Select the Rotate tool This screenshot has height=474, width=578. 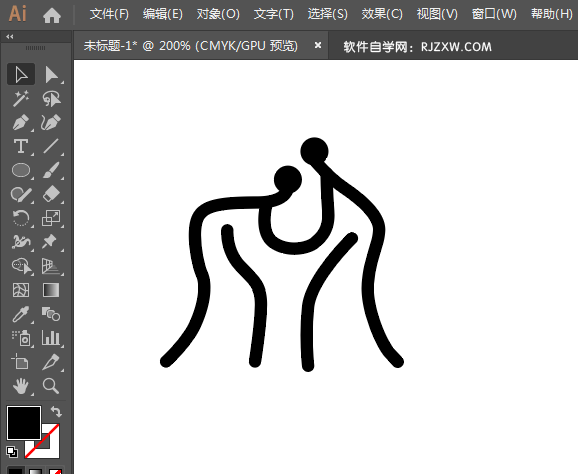click(21, 218)
